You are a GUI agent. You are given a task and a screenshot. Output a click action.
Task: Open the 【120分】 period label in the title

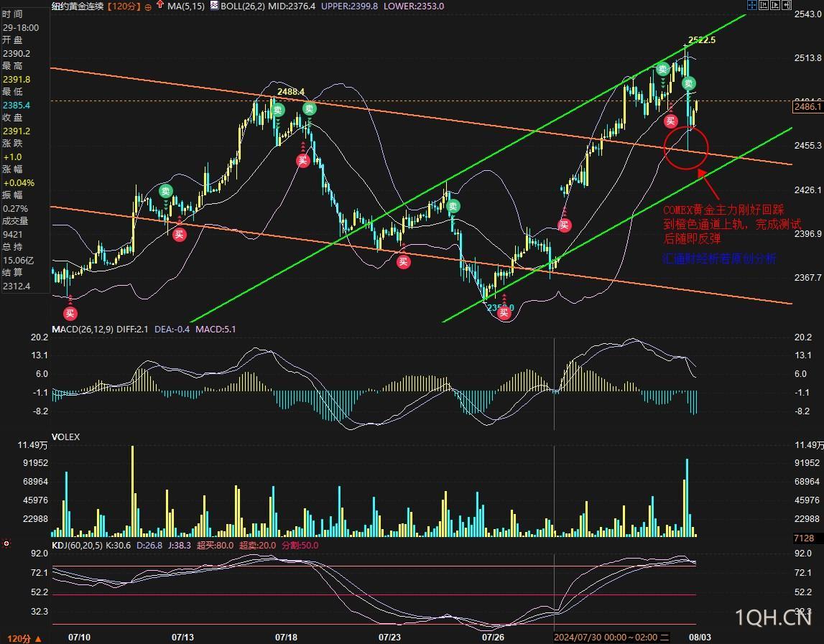[124, 6]
